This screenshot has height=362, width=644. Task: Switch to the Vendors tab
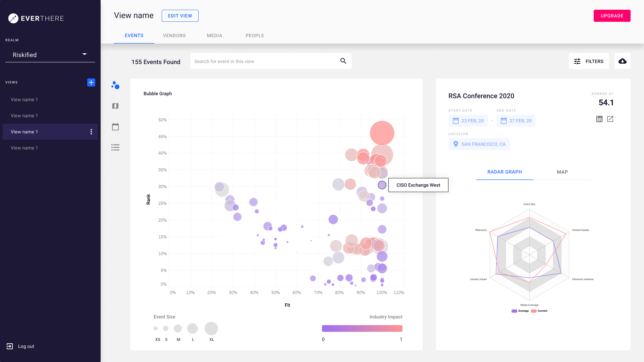coord(174,36)
